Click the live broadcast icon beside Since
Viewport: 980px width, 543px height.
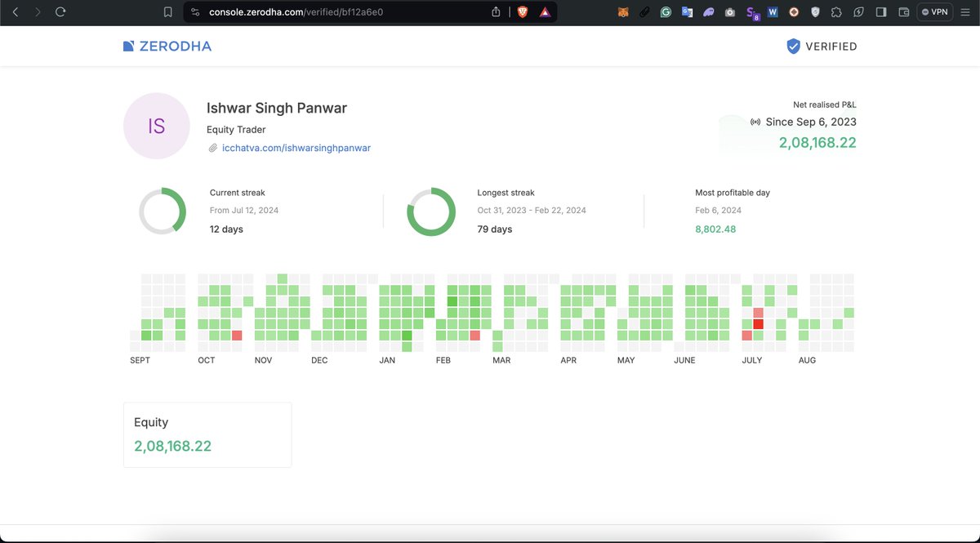(x=755, y=122)
